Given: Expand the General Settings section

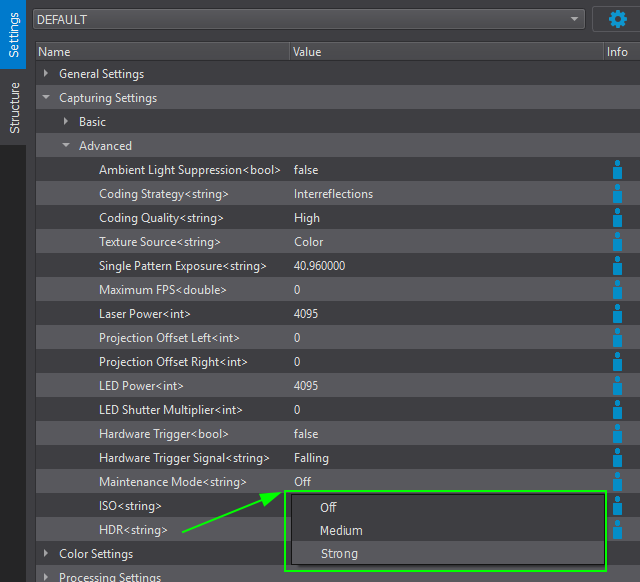Looking at the screenshot, I should tap(46, 74).
